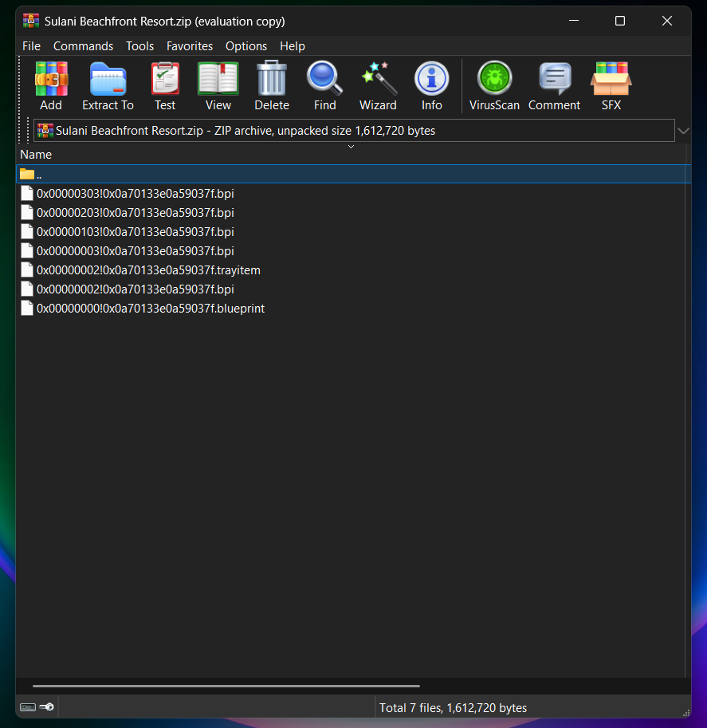Select file 0x00000002!0x0a70133e0a59037f.bpi
The image size is (707, 728).
pos(135,289)
